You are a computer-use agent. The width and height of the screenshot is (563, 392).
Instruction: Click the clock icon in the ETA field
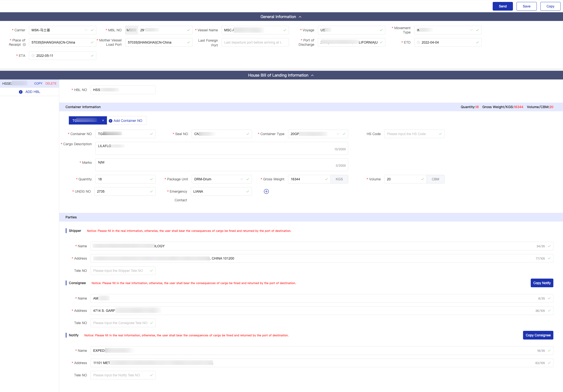click(33, 56)
